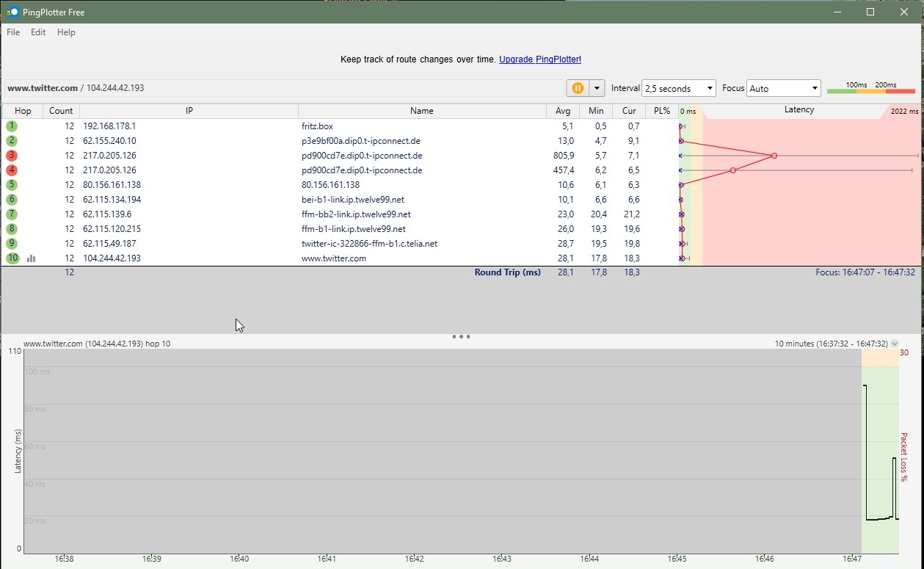
Task: Select IP cell 62.115.134.194
Action: [x=112, y=200]
